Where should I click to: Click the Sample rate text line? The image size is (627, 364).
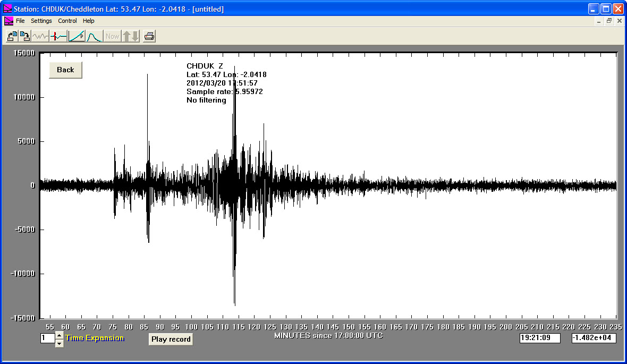[x=224, y=91]
